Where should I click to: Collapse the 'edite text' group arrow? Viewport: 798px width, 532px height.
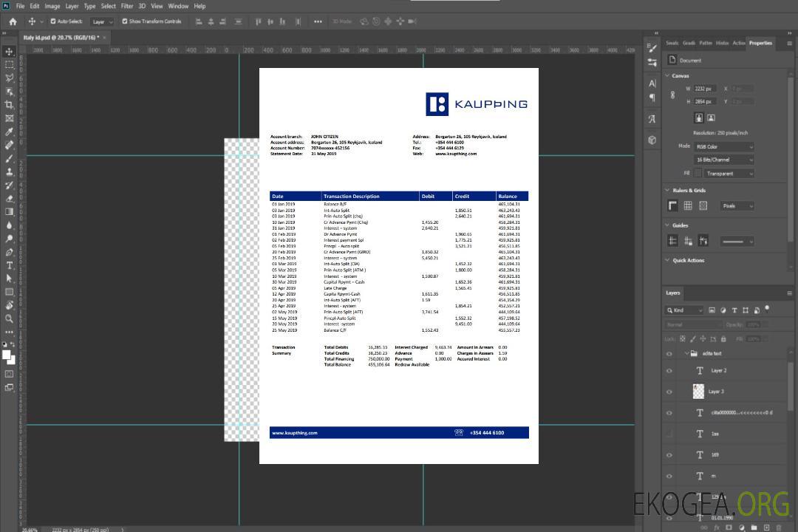686,353
